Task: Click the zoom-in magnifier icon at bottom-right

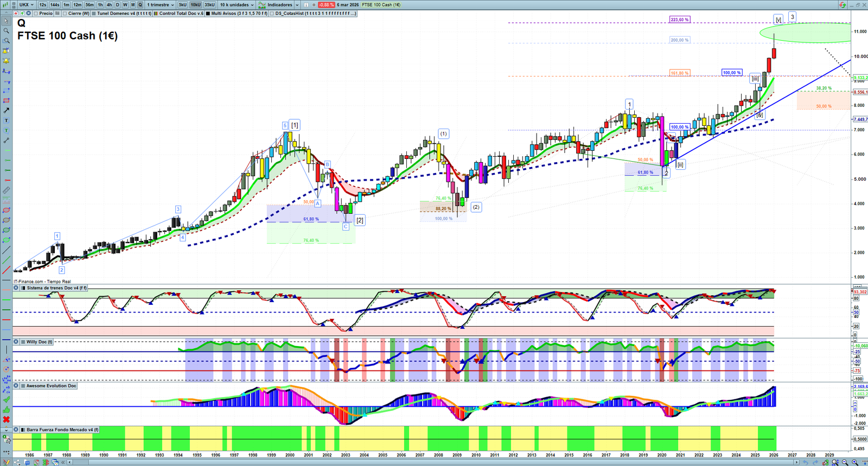Action: coord(855,462)
